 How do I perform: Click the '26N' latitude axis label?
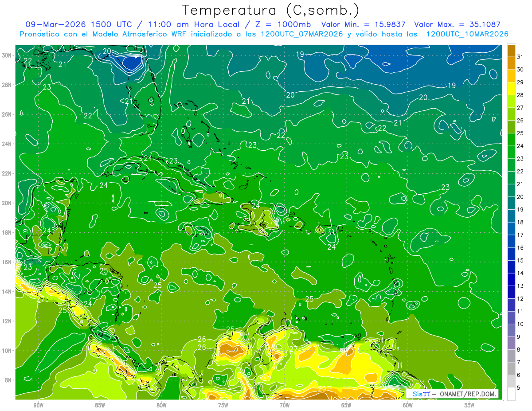click(x=7, y=114)
